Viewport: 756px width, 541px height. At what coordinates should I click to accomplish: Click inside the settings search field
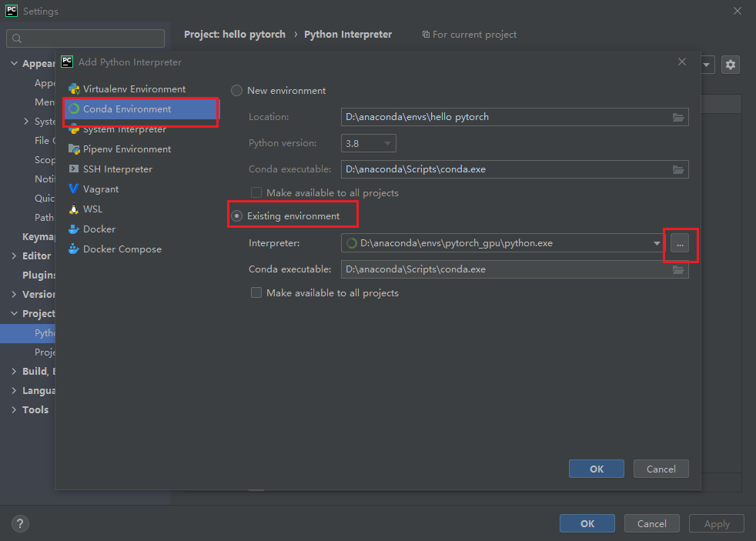pos(85,38)
